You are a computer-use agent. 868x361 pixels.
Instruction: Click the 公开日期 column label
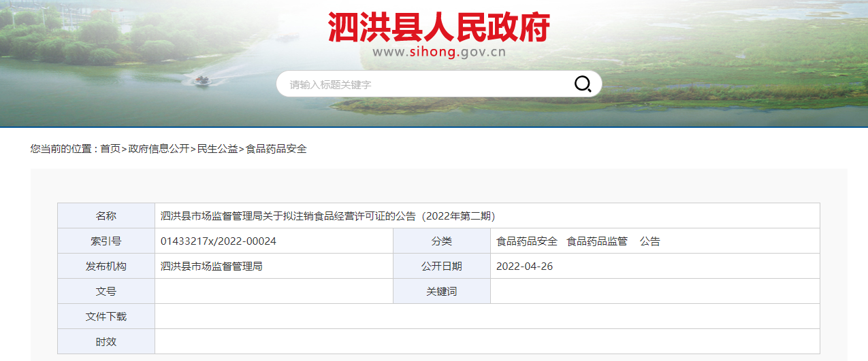tap(442, 267)
